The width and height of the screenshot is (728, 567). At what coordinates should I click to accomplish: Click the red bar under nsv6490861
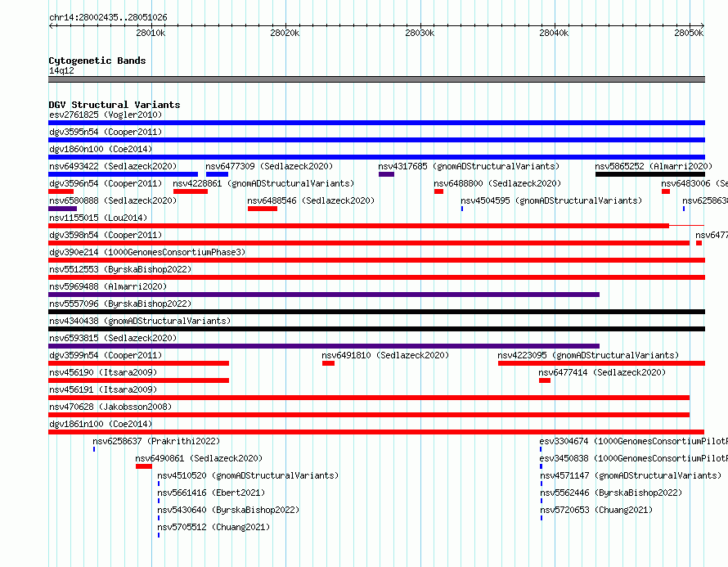(x=143, y=466)
